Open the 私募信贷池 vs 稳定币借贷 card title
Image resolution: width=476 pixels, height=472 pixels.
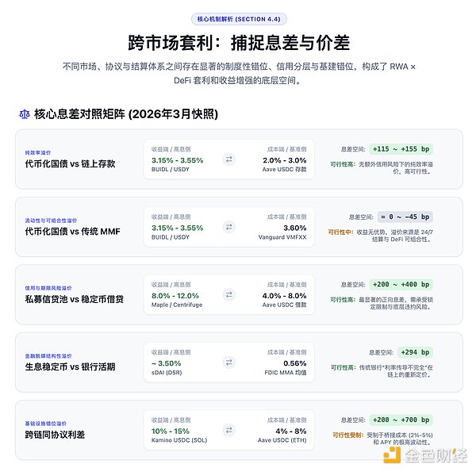coord(75,299)
